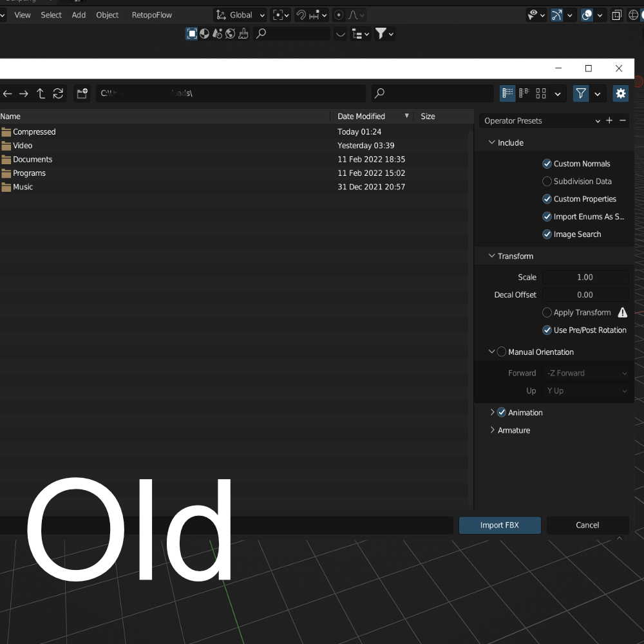Viewport: 644px width, 644px height.
Task: Adjust the Decal Offset value field
Action: tap(585, 295)
